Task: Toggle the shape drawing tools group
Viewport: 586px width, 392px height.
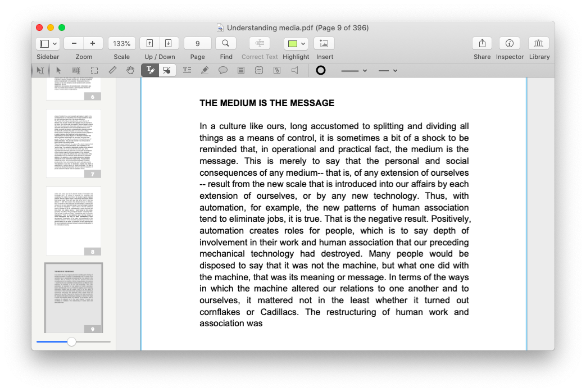Action: pyautogui.click(x=167, y=70)
